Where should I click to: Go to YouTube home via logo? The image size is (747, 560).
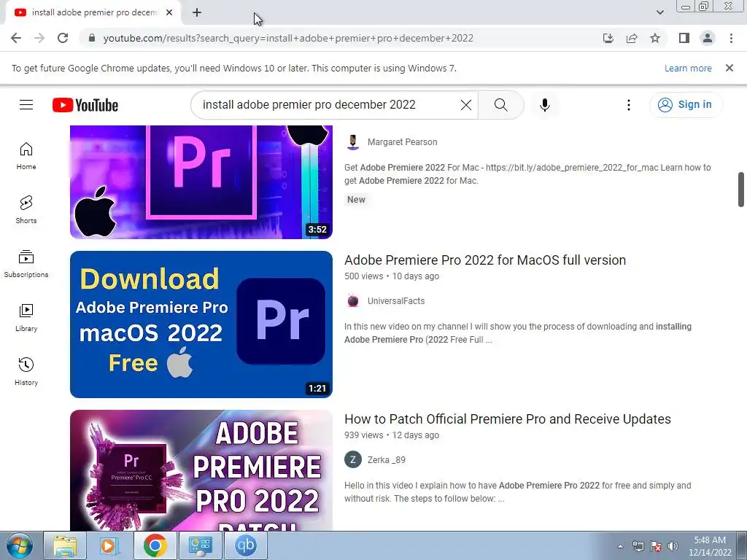[85, 105]
